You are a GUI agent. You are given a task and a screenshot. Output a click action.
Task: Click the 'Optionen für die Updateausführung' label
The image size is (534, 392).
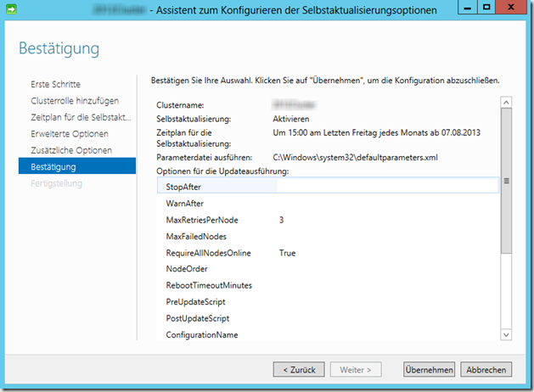tap(222, 171)
